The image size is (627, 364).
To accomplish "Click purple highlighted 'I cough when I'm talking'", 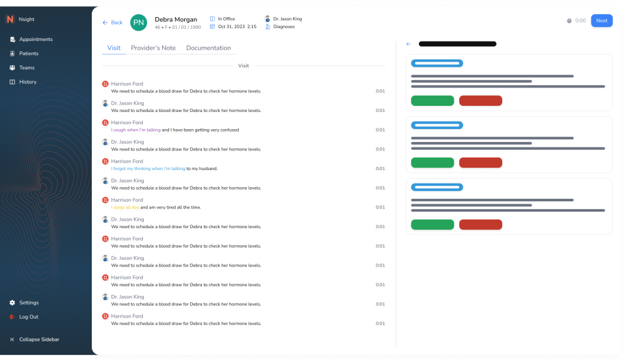I will 136,130.
